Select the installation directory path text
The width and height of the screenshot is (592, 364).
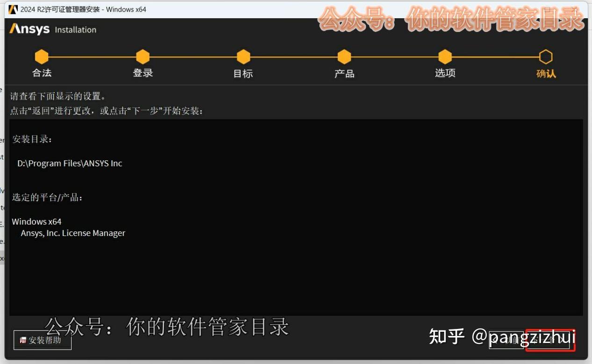tap(69, 163)
